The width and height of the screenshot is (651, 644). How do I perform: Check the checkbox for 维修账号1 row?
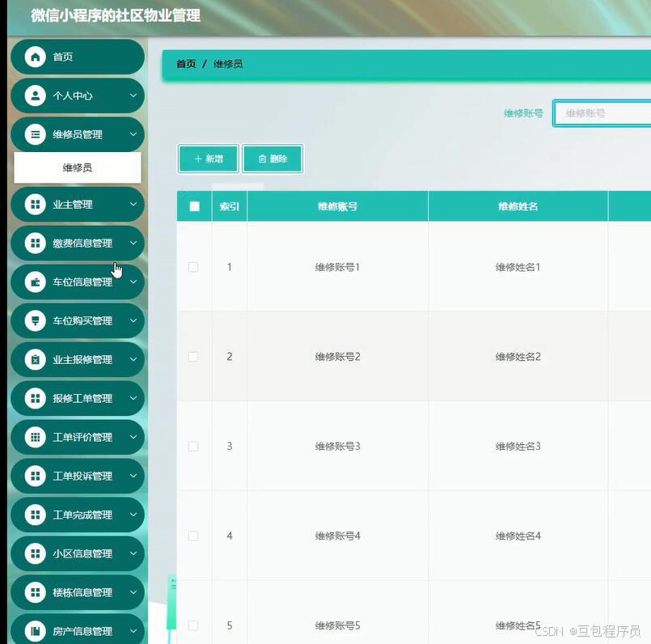click(193, 266)
